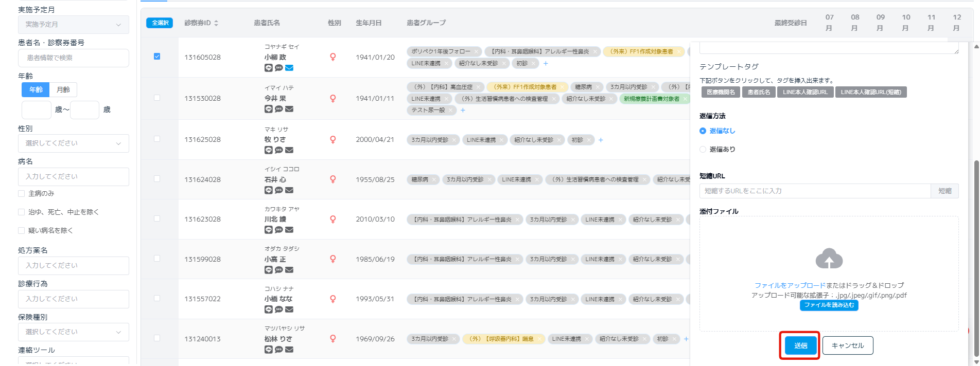Select the 年齢 age tab
Image resolution: width=980 pixels, height=366 pixels.
[x=36, y=89]
